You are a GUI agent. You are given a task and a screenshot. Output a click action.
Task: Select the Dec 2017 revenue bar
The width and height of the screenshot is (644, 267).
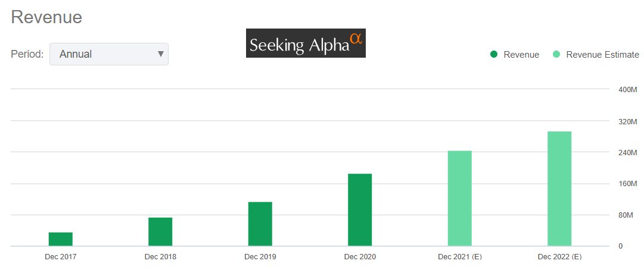coord(60,239)
